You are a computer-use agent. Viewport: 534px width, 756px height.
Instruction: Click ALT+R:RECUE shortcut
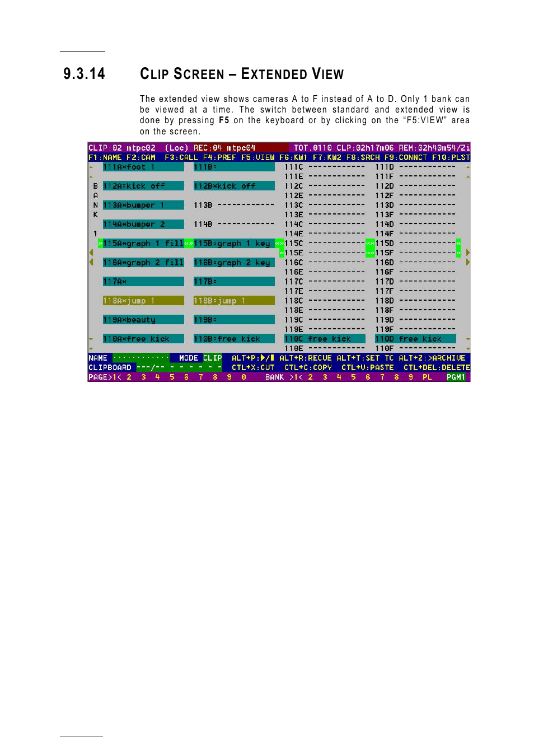306,358
